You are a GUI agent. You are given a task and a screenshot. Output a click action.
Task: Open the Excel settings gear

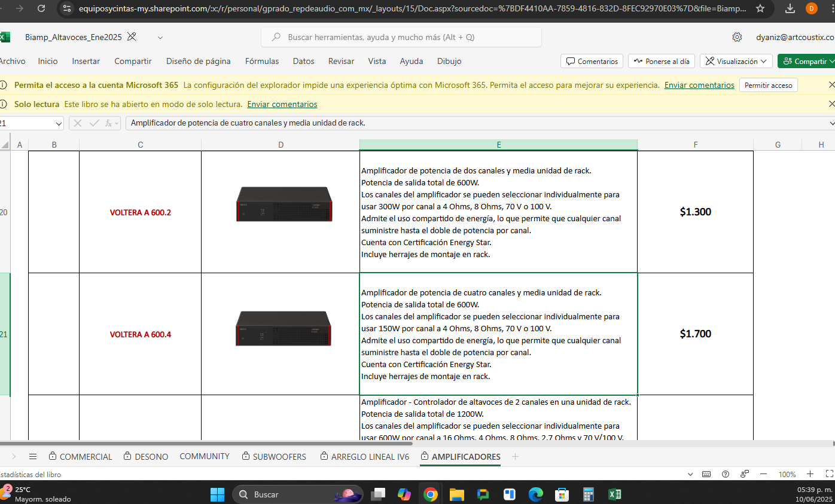click(x=737, y=37)
